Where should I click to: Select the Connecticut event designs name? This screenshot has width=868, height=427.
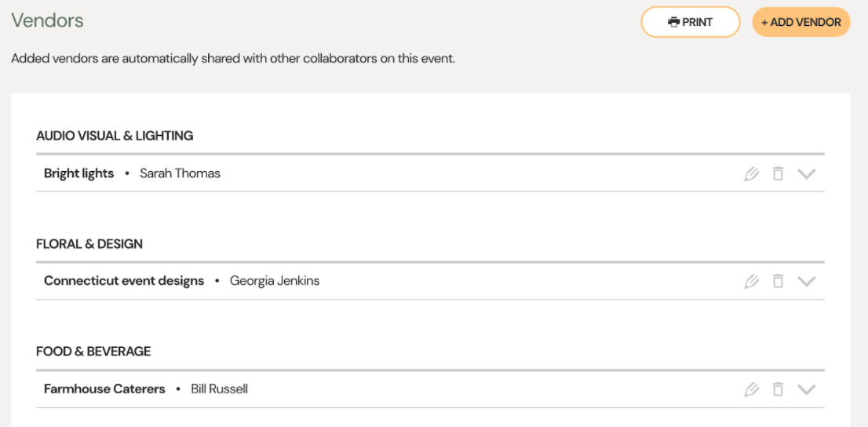pyautogui.click(x=124, y=281)
